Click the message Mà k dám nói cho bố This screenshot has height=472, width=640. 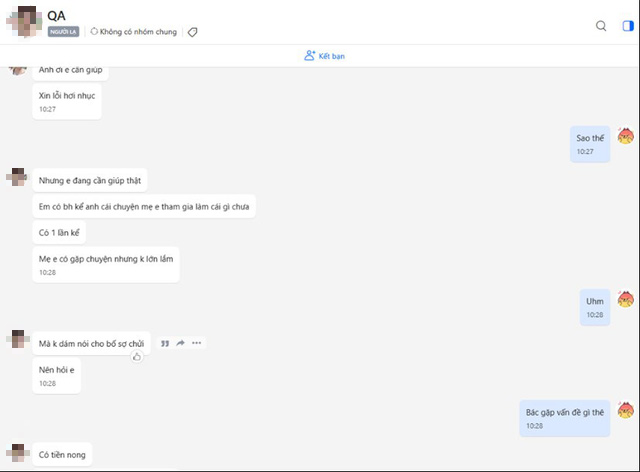click(91, 344)
